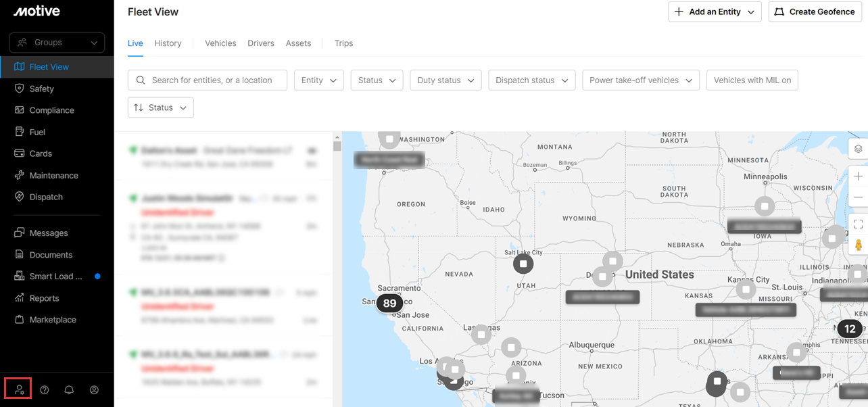Click the help question mark icon

pos(45,390)
